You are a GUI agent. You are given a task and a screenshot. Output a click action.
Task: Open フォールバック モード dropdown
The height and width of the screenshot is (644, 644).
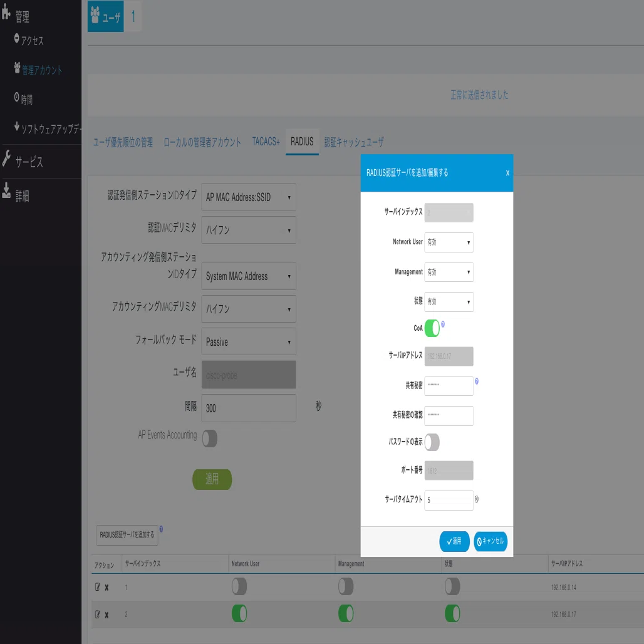point(249,341)
